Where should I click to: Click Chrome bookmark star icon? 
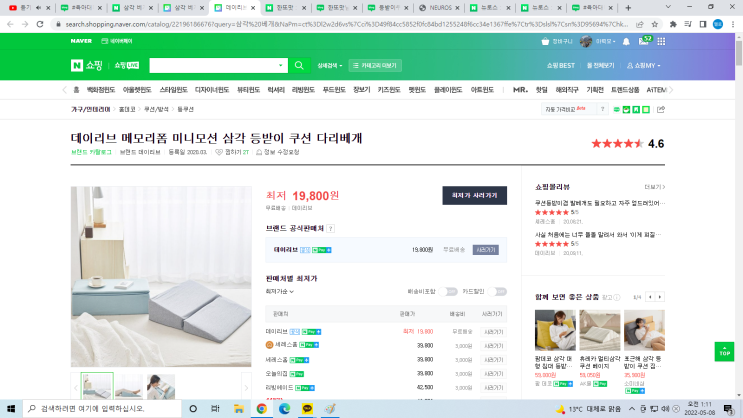pyautogui.click(x=655, y=24)
